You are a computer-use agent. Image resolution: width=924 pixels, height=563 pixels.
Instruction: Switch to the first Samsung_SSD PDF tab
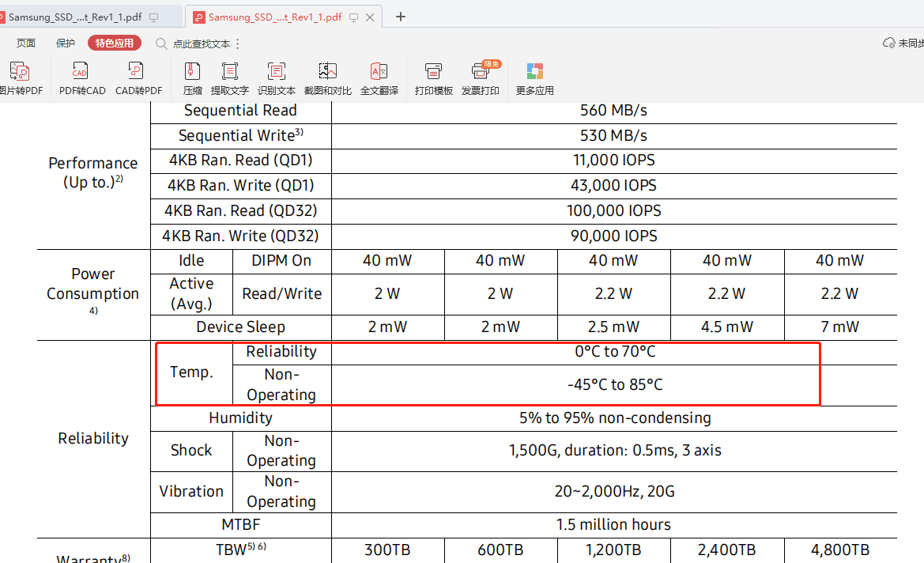coord(75,17)
